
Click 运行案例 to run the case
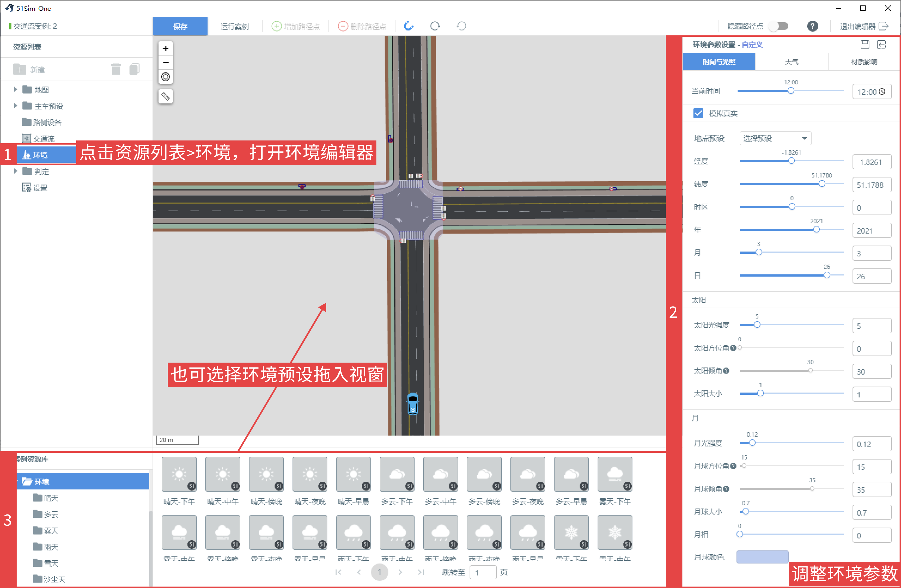pos(235,26)
